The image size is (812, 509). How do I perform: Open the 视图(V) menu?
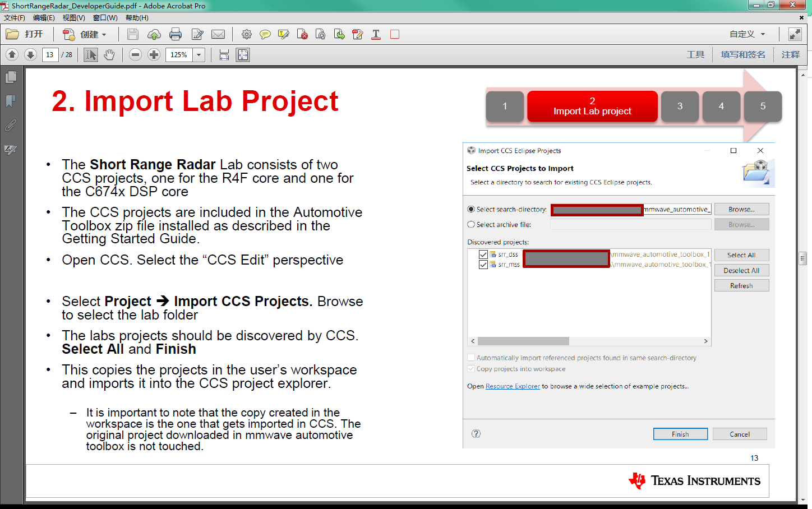(x=73, y=18)
